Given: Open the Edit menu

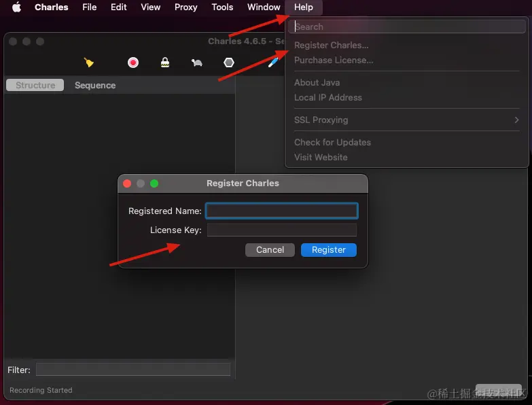Looking at the screenshot, I should [x=118, y=7].
